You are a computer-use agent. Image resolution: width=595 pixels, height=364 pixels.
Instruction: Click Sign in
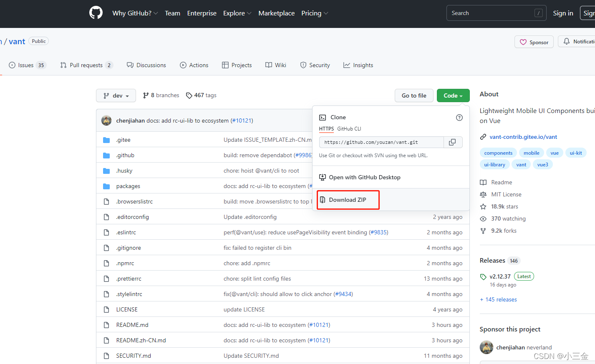point(563,13)
